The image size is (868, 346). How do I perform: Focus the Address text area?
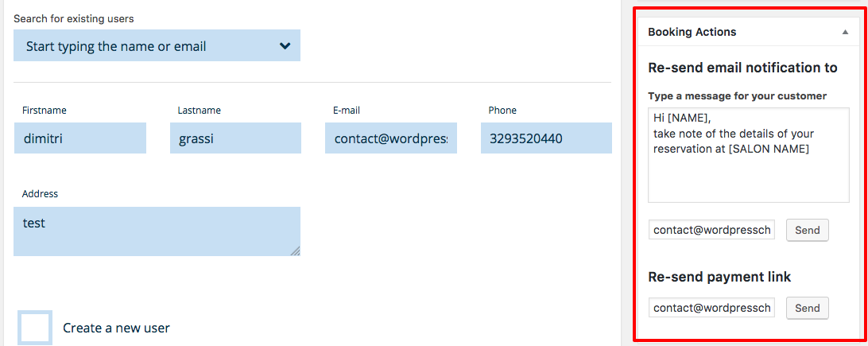[x=157, y=231]
